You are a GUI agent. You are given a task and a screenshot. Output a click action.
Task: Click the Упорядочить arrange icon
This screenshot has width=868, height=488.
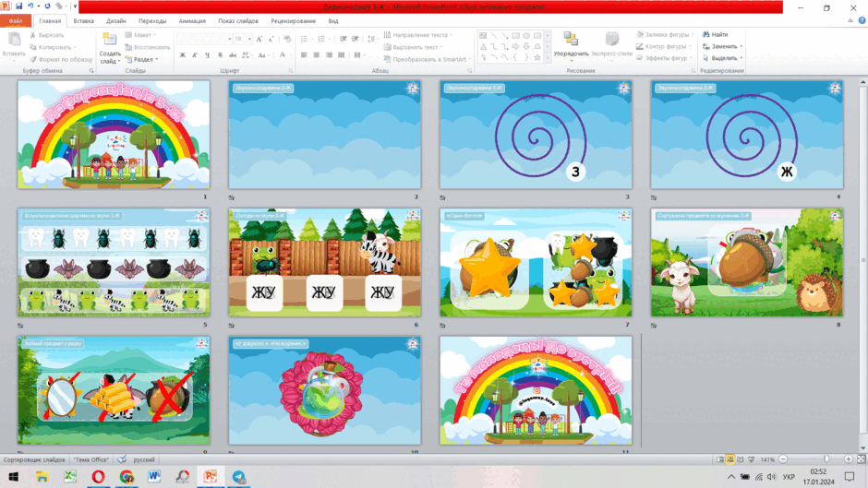point(571,39)
